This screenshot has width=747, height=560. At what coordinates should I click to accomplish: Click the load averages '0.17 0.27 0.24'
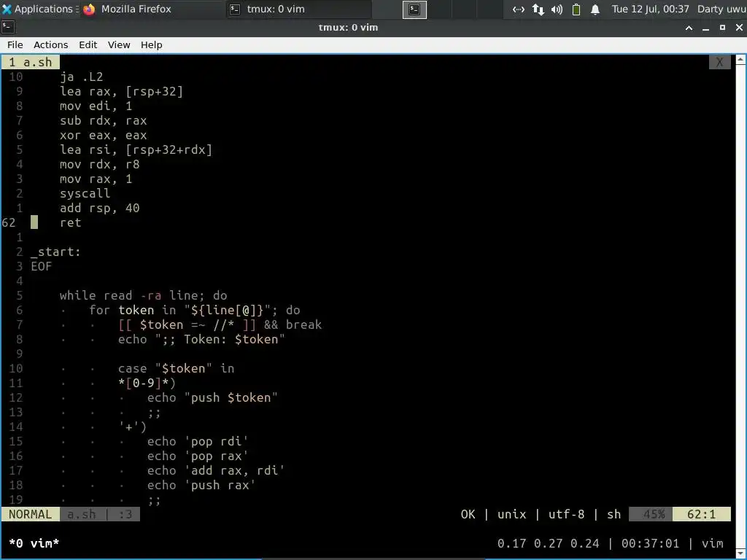tap(548, 543)
